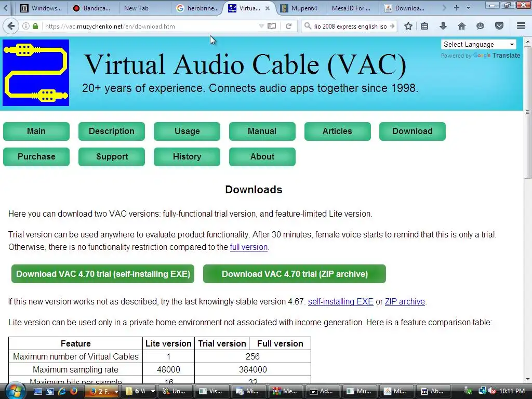Follow the full version link
This screenshot has height=399, width=532.
(x=249, y=247)
